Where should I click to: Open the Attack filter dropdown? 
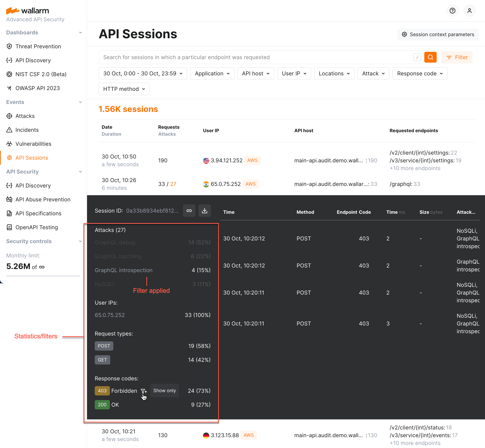373,73
